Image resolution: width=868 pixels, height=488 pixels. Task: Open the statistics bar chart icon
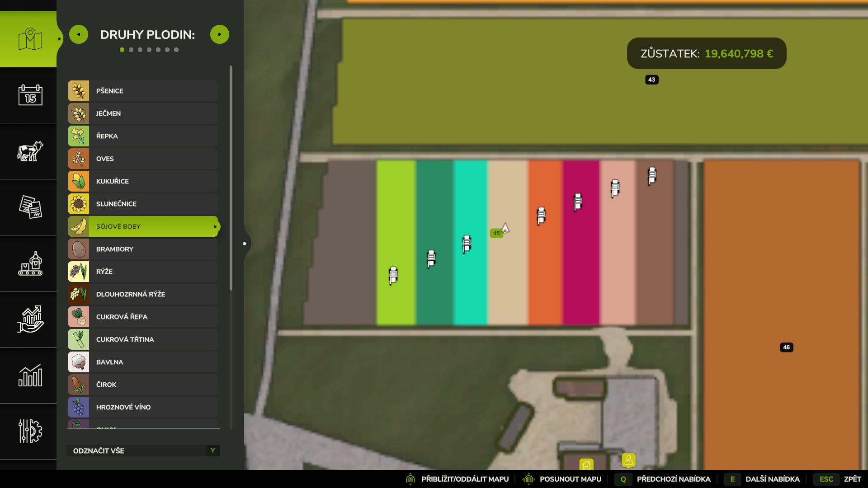30,375
